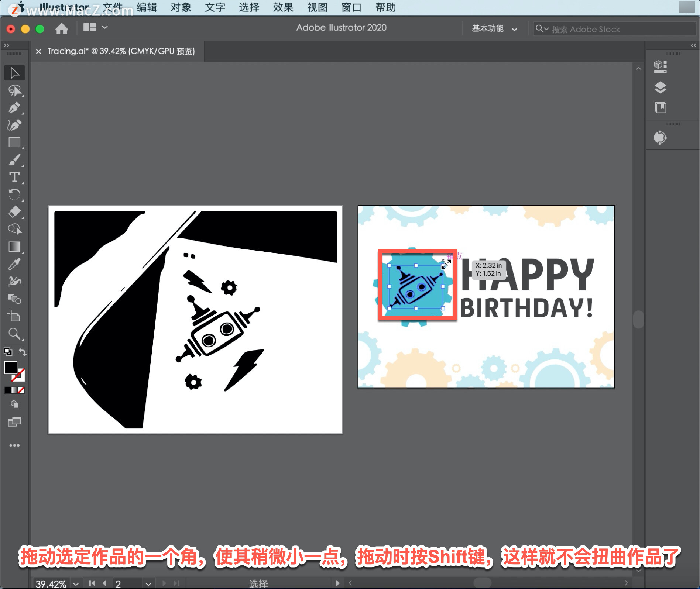
Task: Collapse right panel dock double arrows
Action: 693,45
